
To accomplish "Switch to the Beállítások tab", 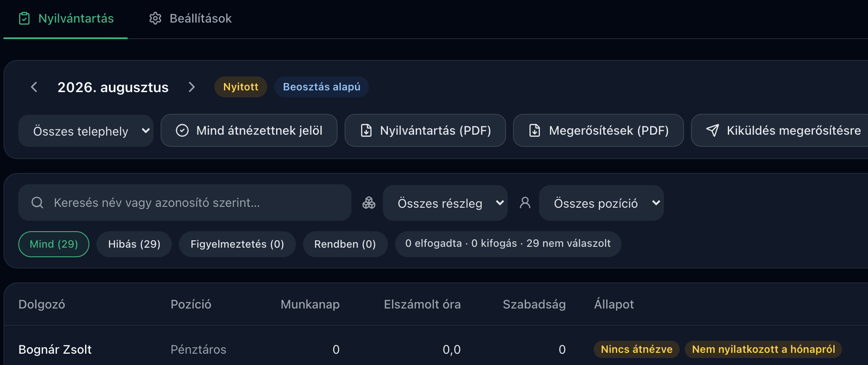I will [190, 19].
